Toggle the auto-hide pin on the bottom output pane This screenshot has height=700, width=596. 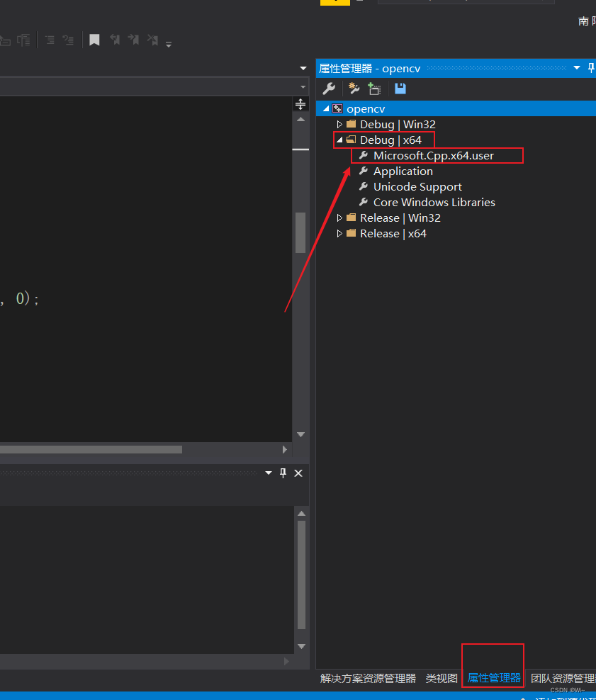point(283,473)
